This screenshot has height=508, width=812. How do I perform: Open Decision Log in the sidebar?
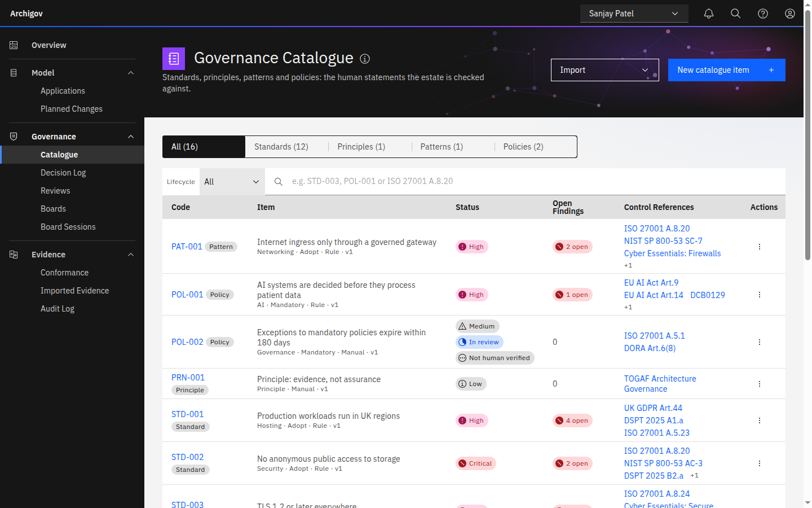(x=72, y=173)
